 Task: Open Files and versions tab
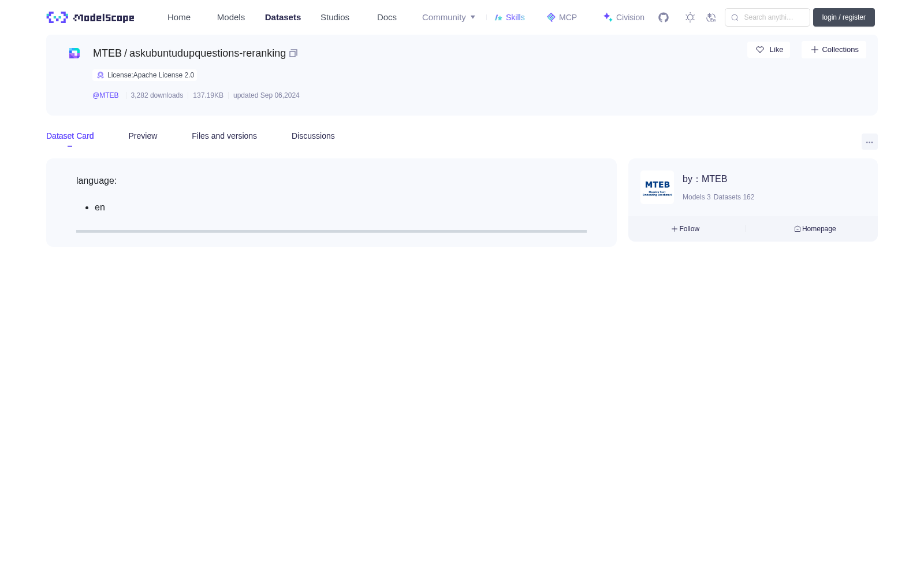click(224, 136)
